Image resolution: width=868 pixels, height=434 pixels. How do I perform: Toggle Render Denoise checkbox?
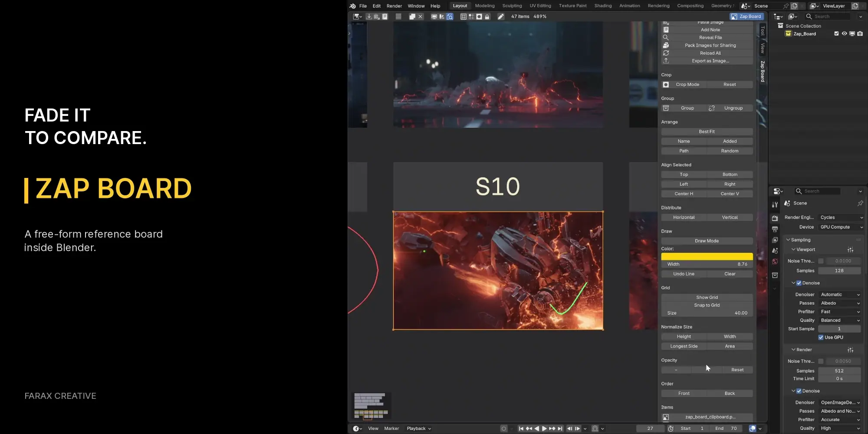[799, 391]
